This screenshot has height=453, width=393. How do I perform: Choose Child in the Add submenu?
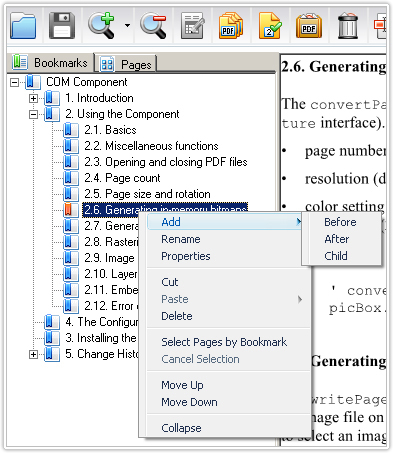[x=336, y=256]
